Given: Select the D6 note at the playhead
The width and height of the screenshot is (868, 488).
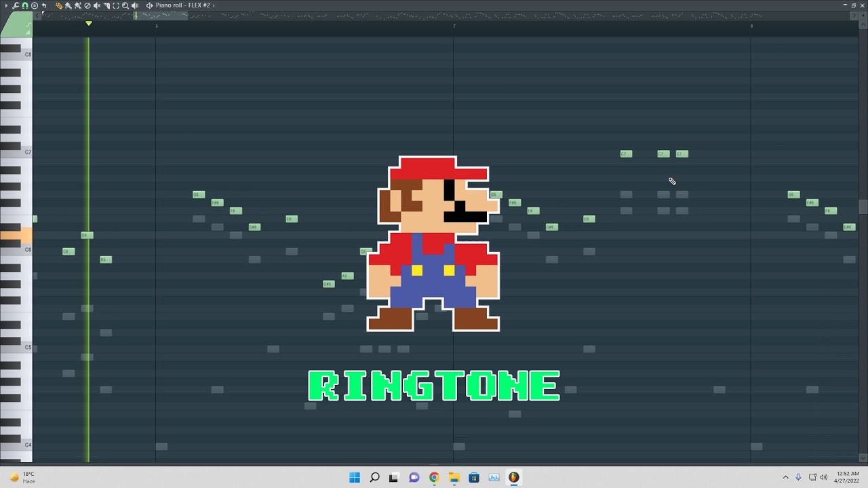Looking at the screenshot, I should coord(87,235).
